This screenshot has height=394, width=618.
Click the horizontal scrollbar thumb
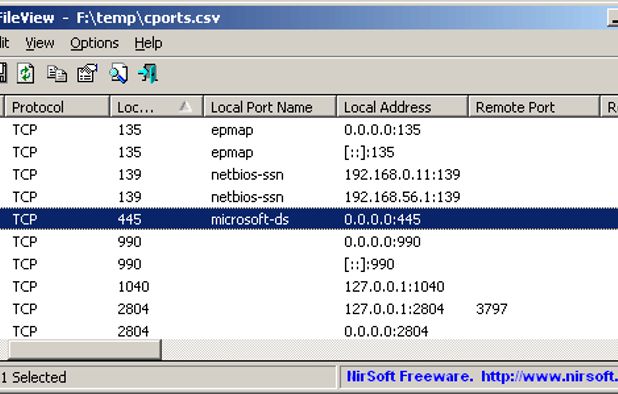click(x=85, y=349)
